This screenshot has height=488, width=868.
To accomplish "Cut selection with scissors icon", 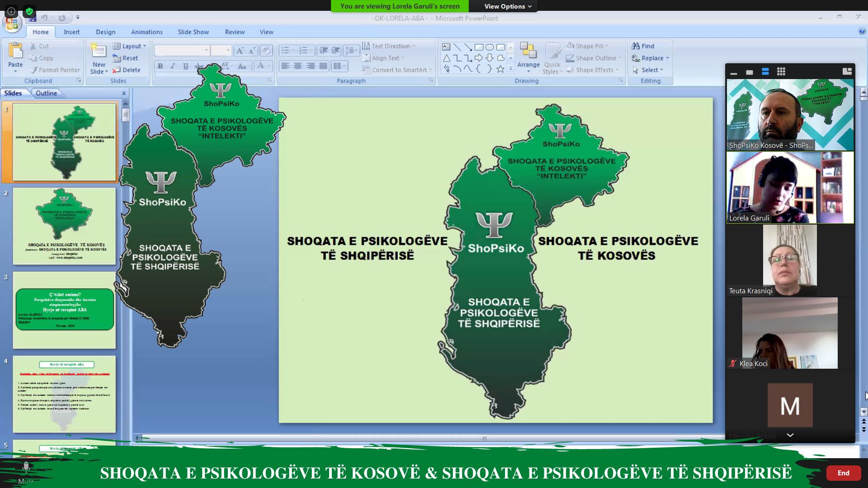I will tap(39, 46).
